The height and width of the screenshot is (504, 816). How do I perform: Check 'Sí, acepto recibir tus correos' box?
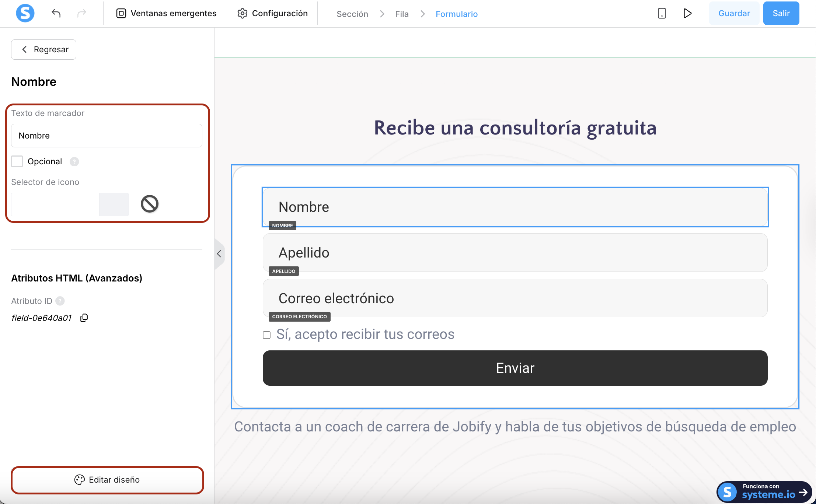[266, 335]
